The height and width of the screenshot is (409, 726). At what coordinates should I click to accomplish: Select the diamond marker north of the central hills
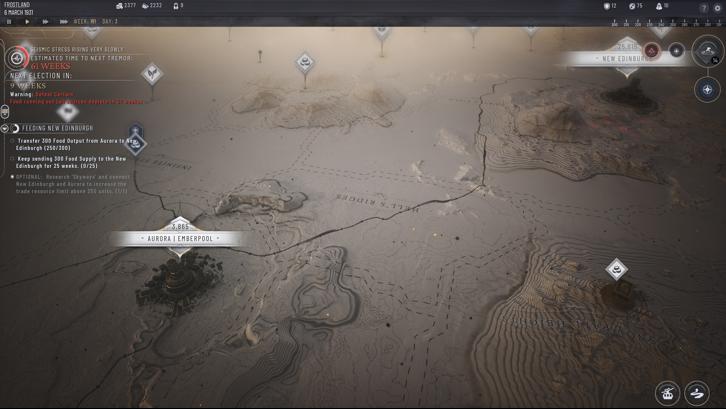pos(305,62)
